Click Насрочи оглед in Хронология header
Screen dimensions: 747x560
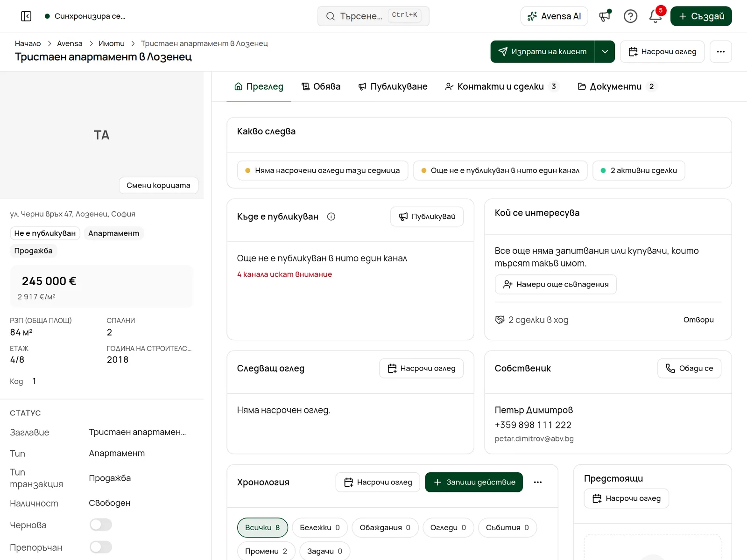378,482
